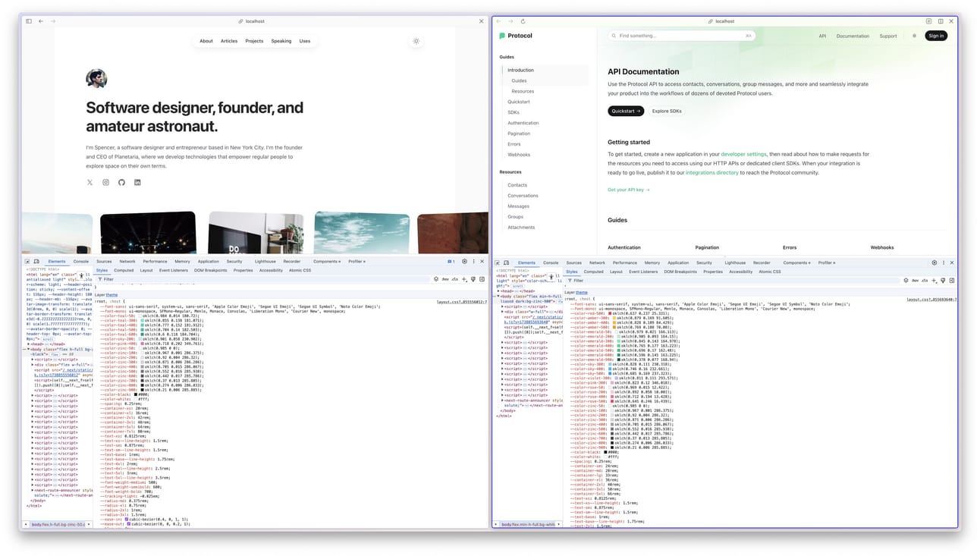The width and height of the screenshot is (980, 556).
Task: Click the X social icon on Spencer's page
Action: point(90,182)
